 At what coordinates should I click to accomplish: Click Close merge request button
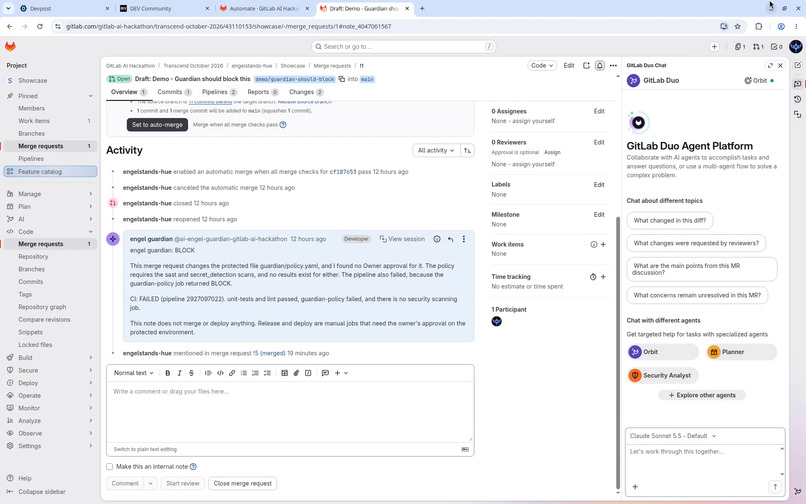(243, 483)
